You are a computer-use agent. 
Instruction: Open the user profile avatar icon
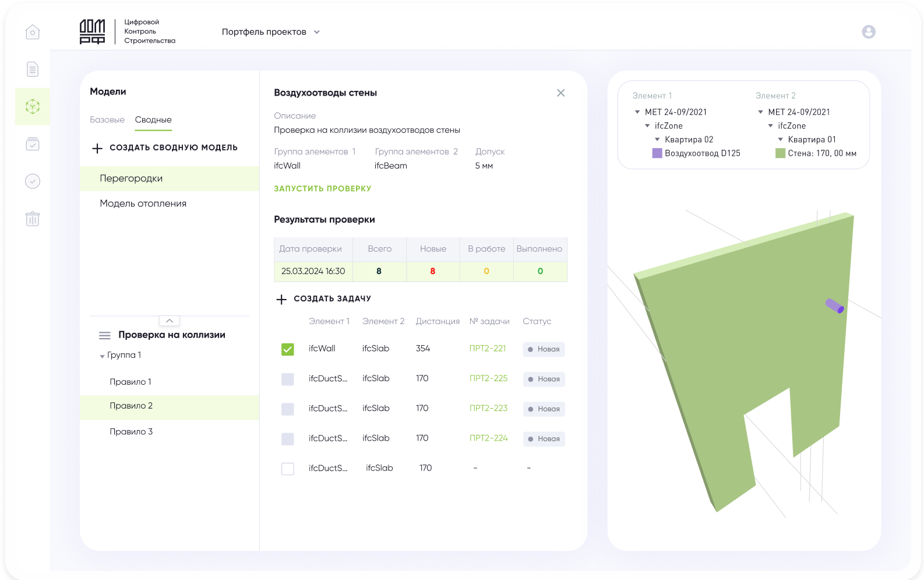tap(868, 32)
